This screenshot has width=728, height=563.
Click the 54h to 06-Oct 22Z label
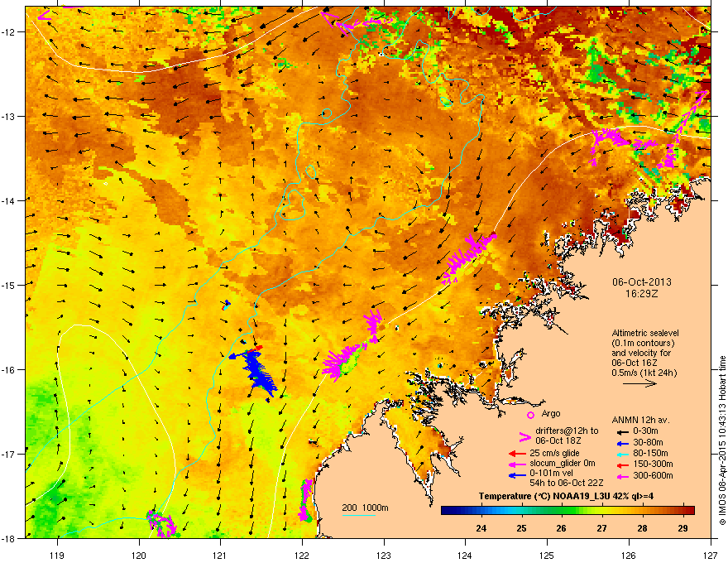pyautogui.click(x=567, y=483)
